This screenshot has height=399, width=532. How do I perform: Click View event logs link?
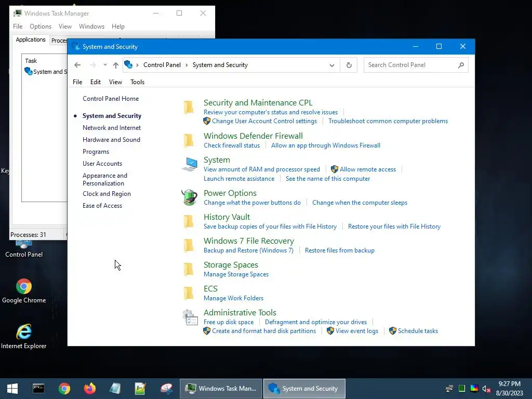[x=357, y=331]
